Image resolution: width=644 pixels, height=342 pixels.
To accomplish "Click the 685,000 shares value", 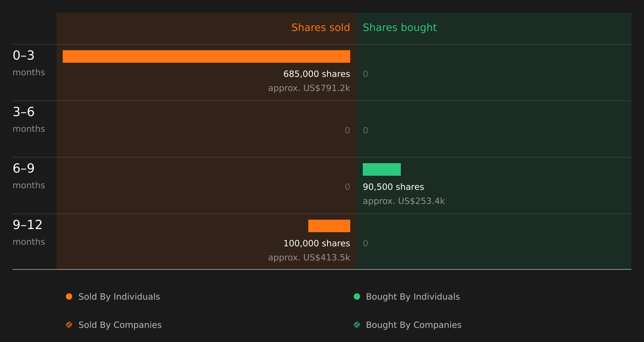I will (x=317, y=74).
